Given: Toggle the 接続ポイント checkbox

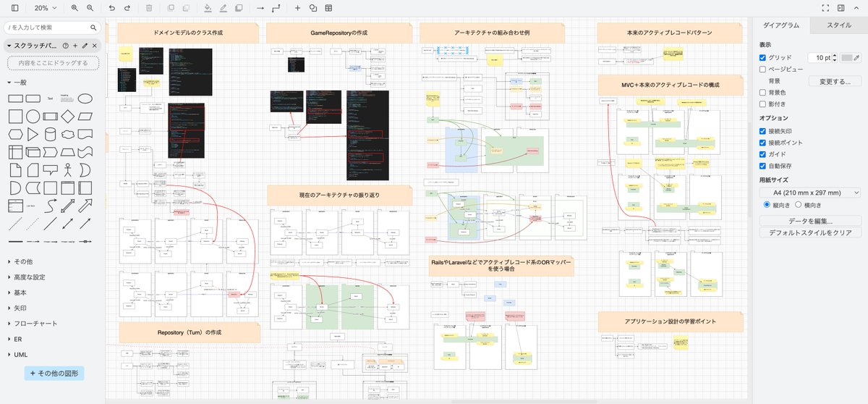Looking at the screenshot, I should tap(762, 143).
